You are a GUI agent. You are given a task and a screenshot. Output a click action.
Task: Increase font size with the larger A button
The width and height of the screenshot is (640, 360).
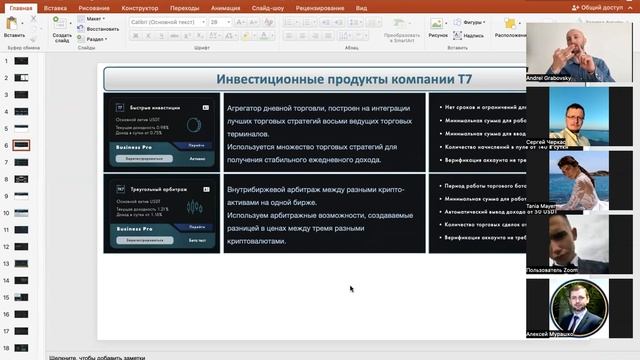[240, 22]
